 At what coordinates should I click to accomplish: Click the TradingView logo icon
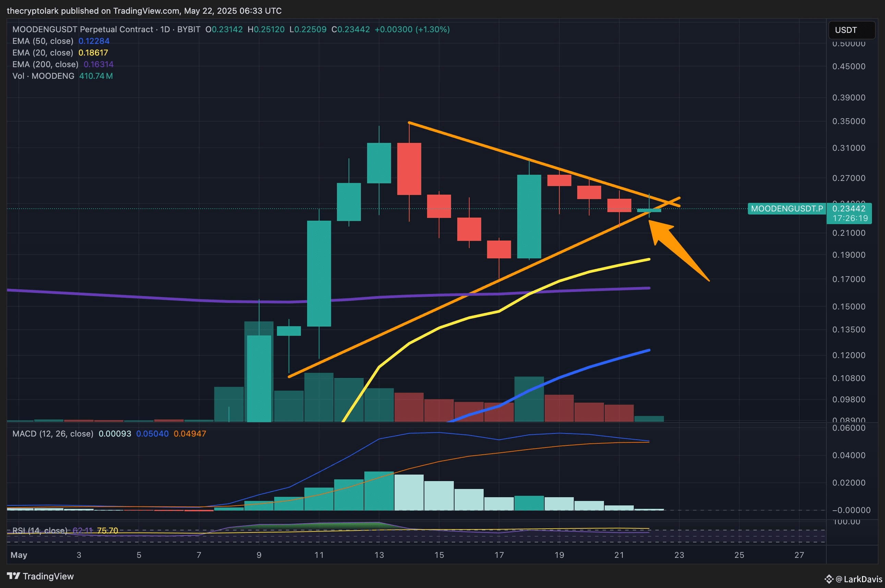tap(13, 576)
